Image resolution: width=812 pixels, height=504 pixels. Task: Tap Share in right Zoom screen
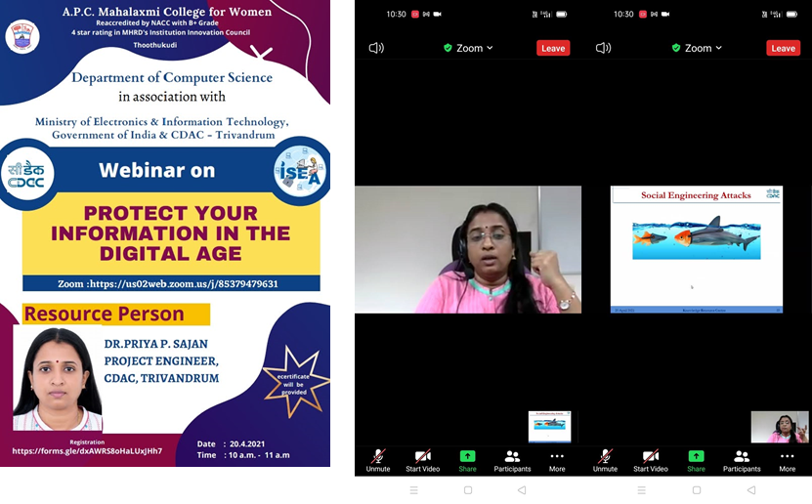pos(696,460)
